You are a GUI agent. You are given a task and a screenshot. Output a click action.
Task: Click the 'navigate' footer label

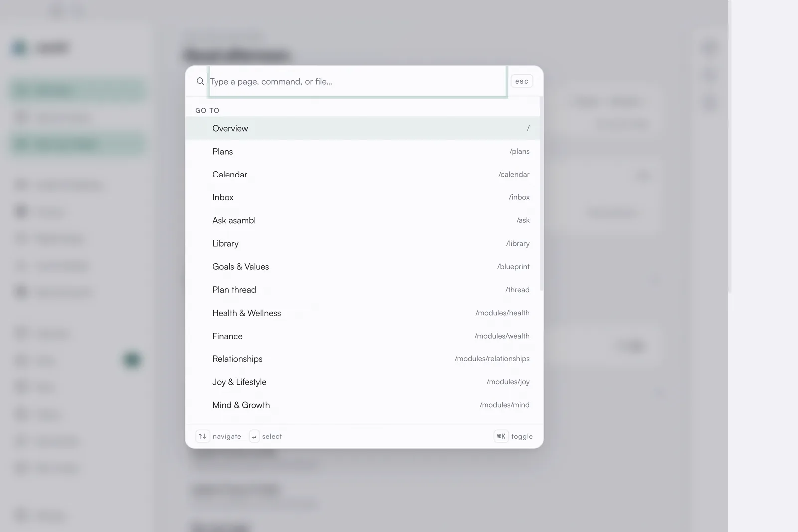tap(227, 436)
